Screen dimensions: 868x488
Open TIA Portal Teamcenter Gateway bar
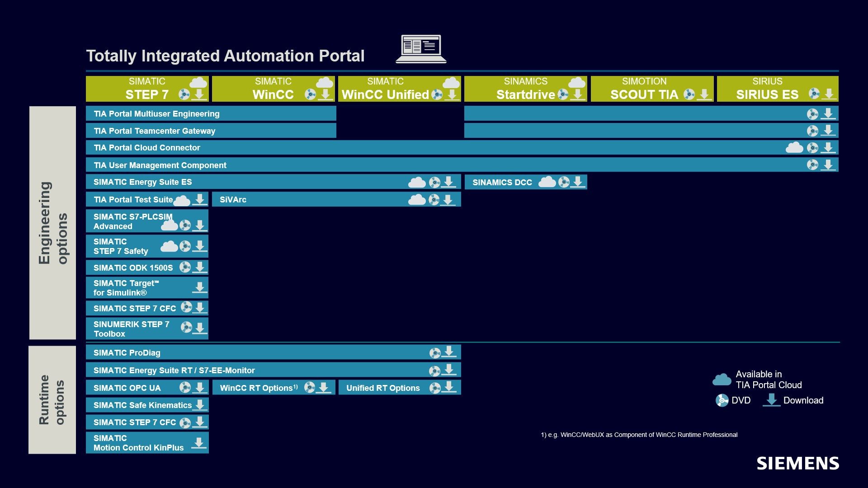point(211,131)
